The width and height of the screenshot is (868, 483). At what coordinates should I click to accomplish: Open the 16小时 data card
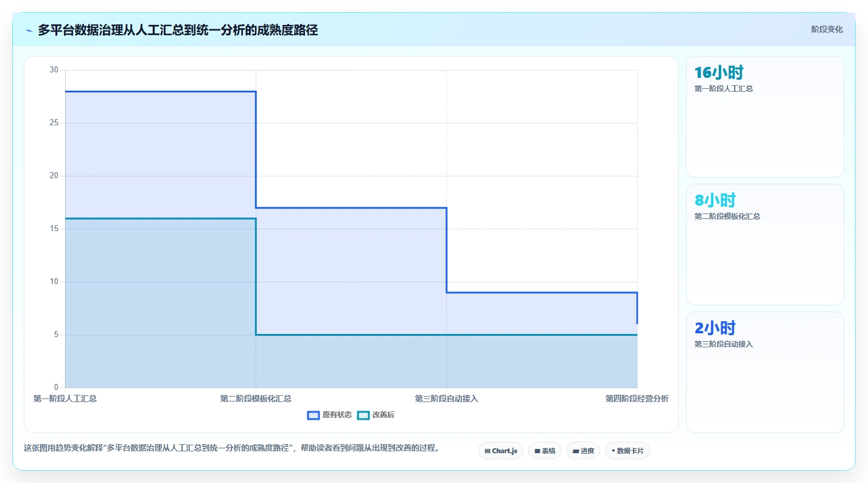click(x=765, y=117)
